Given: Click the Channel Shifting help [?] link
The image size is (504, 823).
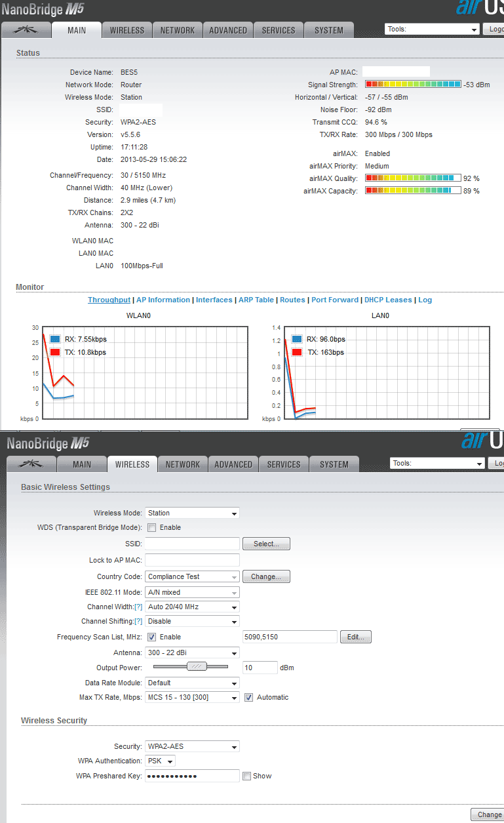Looking at the screenshot, I should point(138,621).
